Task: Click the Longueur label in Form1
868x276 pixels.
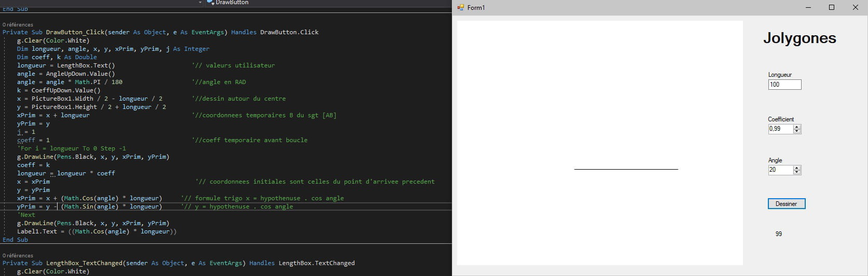Action: pos(780,75)
